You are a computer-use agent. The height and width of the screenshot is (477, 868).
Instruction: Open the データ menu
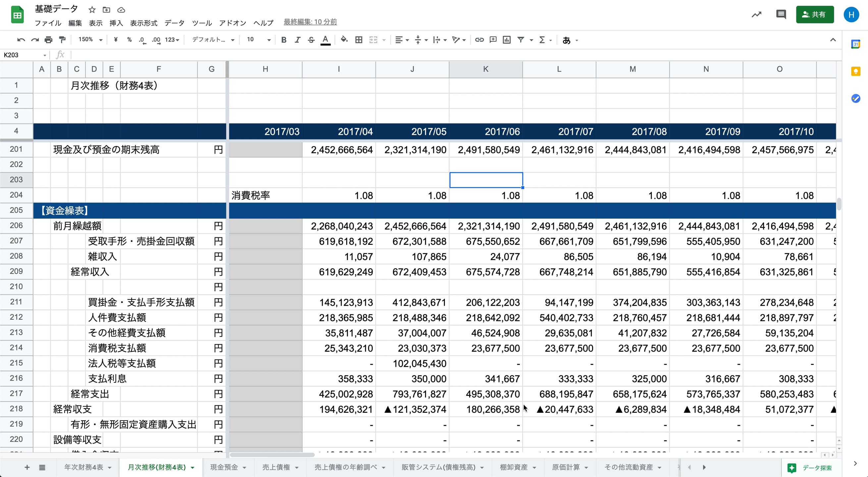(174, 23)
